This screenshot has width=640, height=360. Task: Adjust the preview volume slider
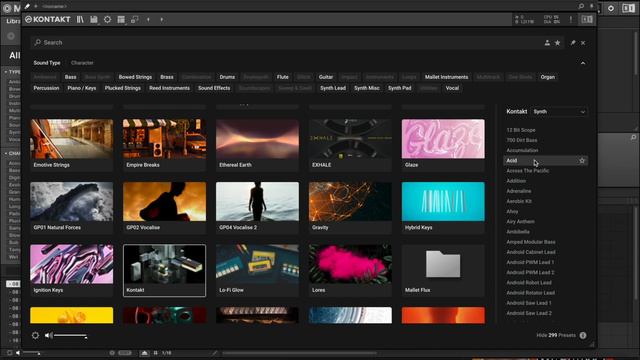point(70,336)
